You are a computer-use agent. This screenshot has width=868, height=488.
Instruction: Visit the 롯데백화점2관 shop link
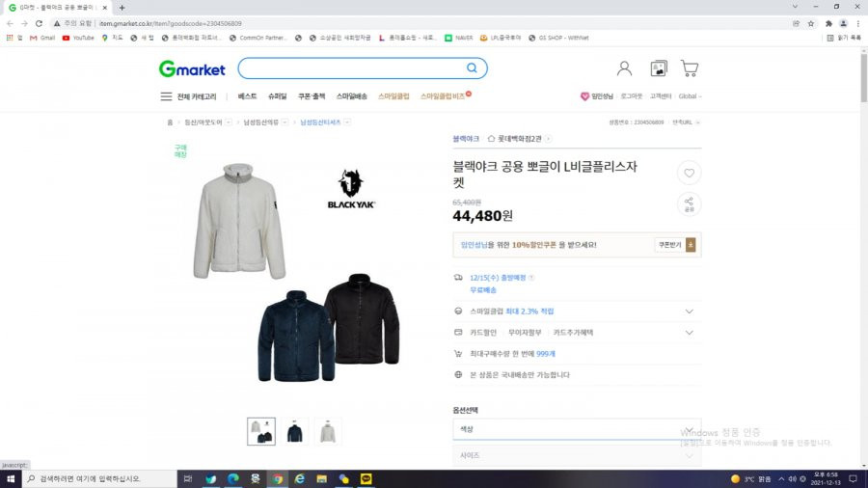[x=519, y=139]
